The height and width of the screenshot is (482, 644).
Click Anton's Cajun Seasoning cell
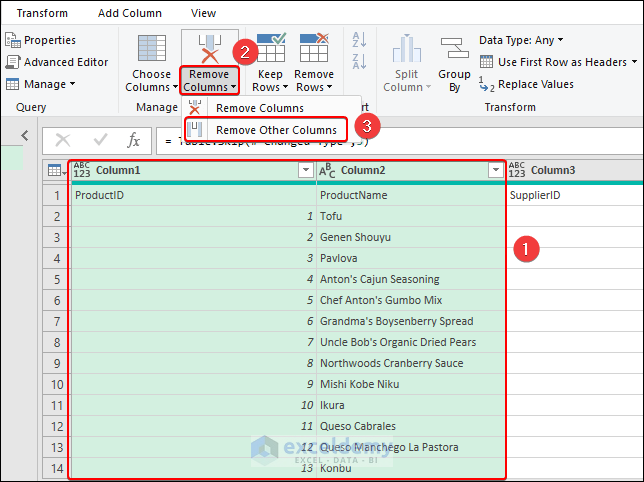tap(412, 279)
